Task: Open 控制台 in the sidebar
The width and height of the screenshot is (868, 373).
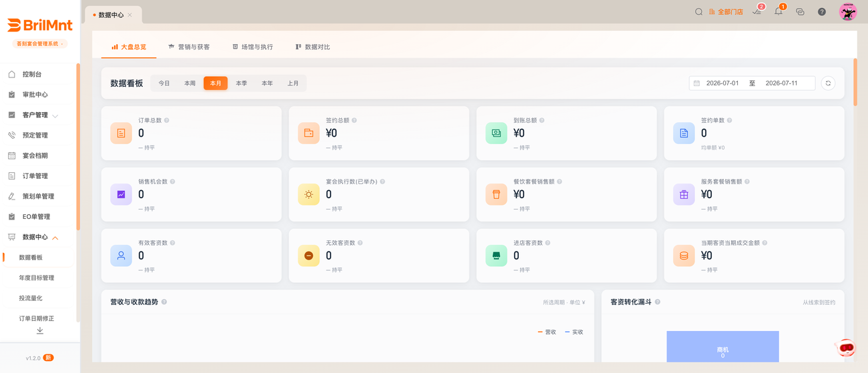Action: [39, 74]
